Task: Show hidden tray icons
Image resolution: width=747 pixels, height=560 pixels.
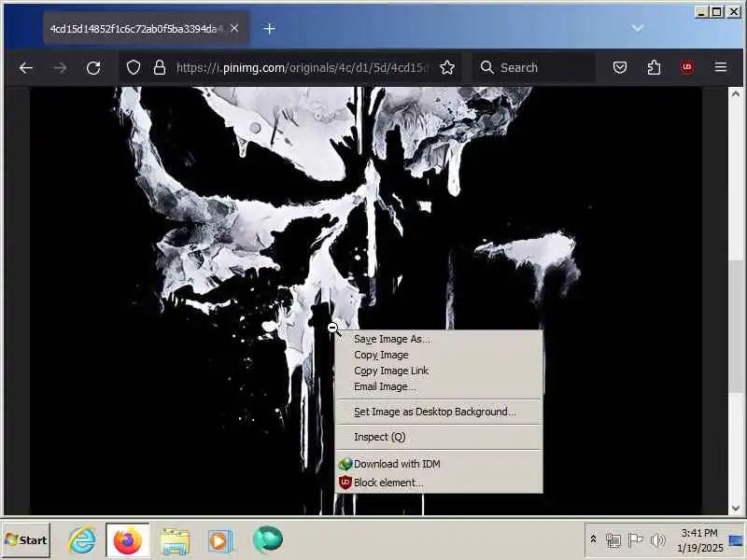Action: click(x=593, y=539)
